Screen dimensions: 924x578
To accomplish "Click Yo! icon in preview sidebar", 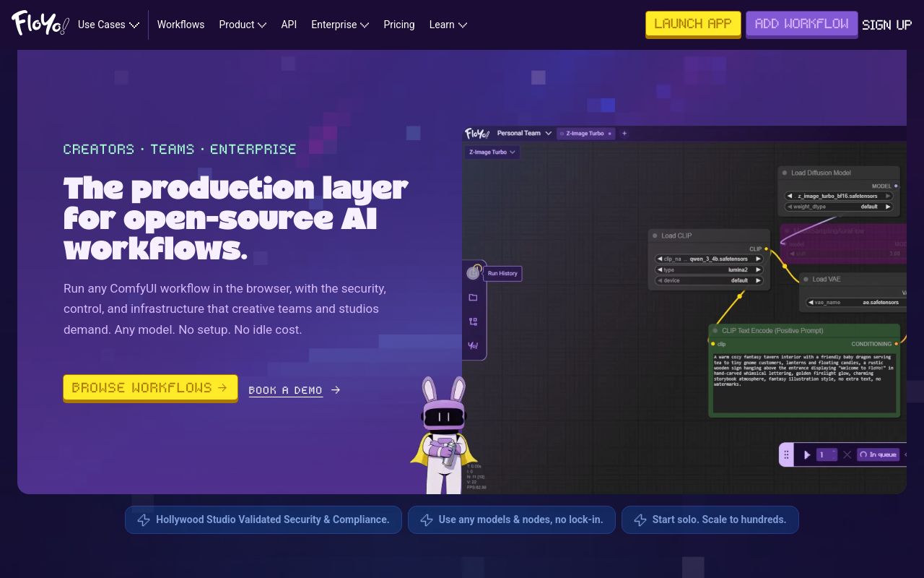I will [473, 345].
